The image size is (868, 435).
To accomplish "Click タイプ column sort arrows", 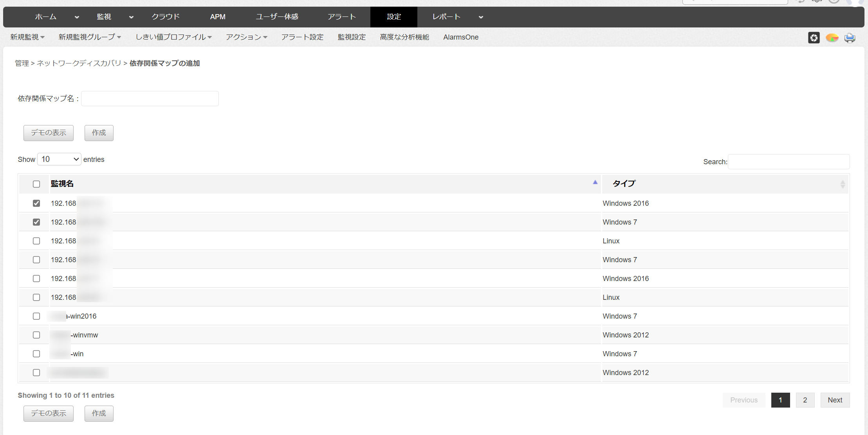I will click(x=842, y=184).
